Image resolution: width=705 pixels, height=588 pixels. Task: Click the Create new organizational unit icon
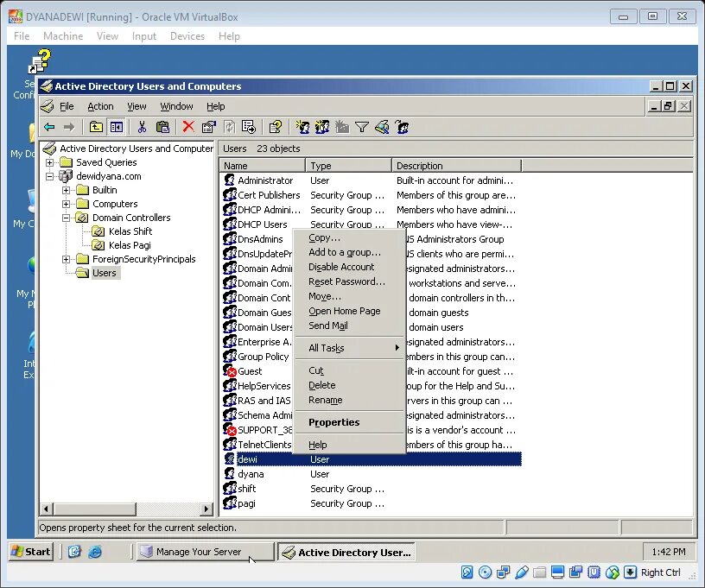(x=342, y=128)
